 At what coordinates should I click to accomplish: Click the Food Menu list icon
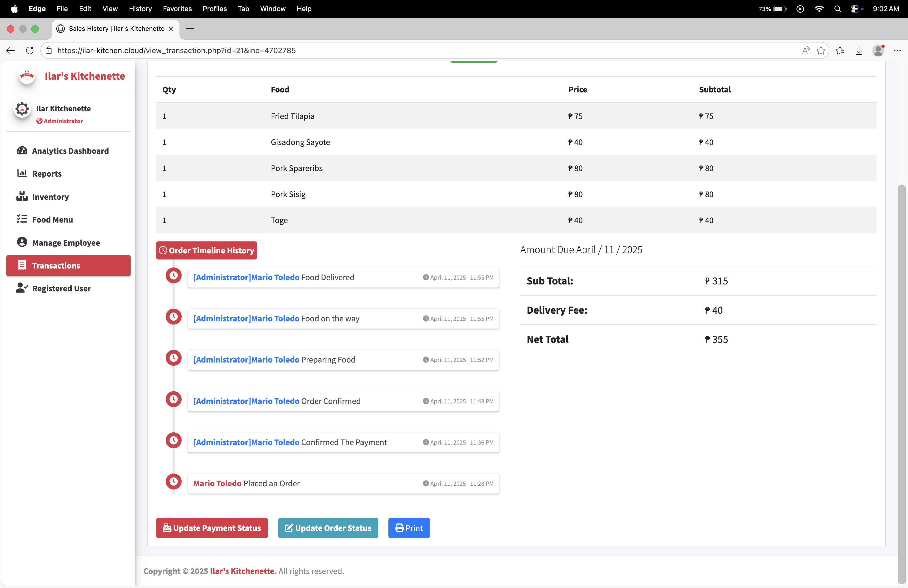pos(22,219)
